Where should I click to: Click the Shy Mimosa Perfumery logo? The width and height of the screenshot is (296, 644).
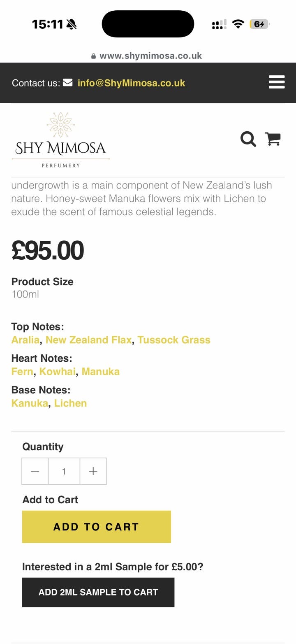61,140
